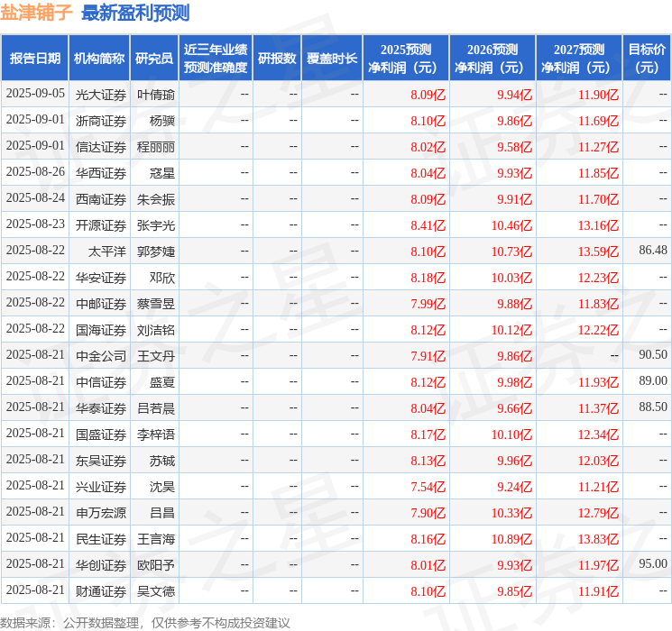Screen dimensions: 672x631
Task: Select the 国海证券 institution cell
Action: (101, 330)
